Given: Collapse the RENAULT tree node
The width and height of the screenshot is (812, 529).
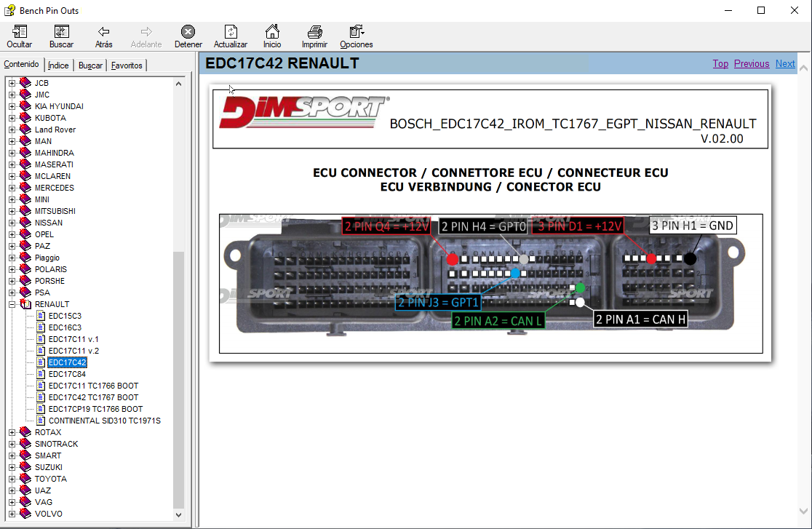Looking at the screenshot, I should click(x=12, y=304).
